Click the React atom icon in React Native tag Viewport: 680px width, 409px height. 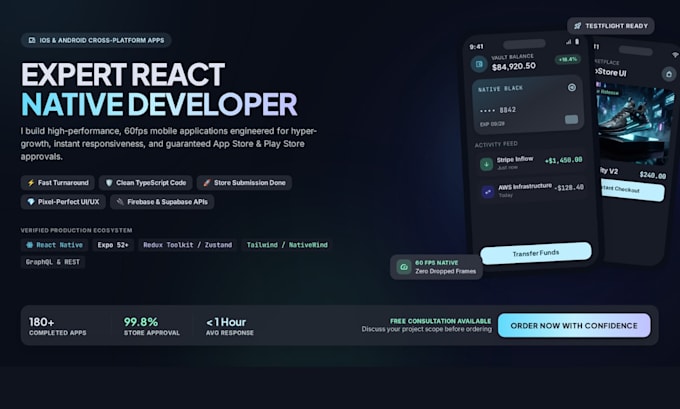click(29, 245)
